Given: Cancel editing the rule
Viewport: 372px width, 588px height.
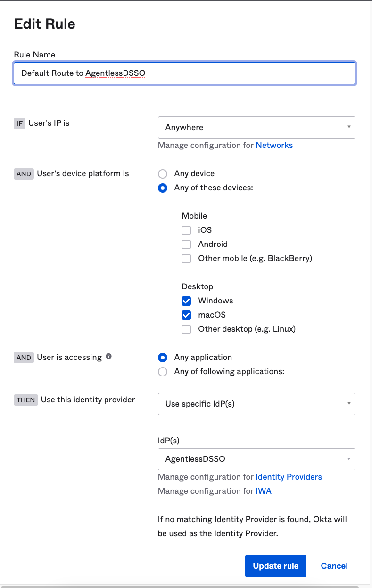Looking at the screenshot, I should pyautogui.click(x=334, y=566).
